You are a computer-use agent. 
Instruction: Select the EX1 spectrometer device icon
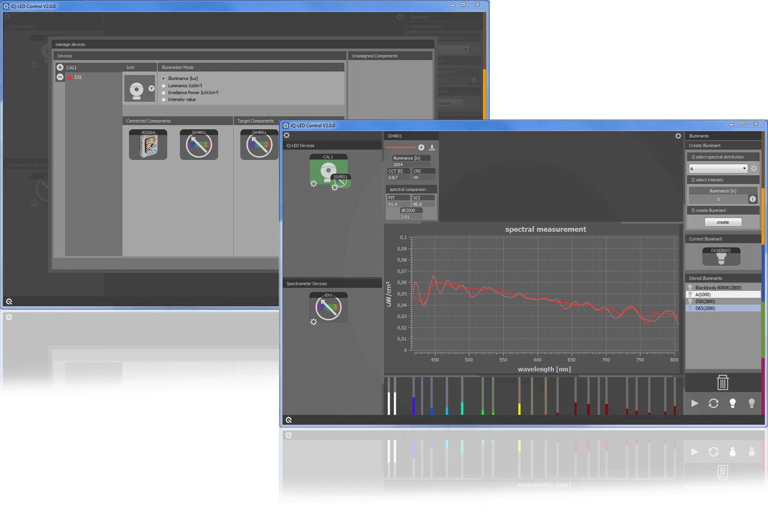328,307
